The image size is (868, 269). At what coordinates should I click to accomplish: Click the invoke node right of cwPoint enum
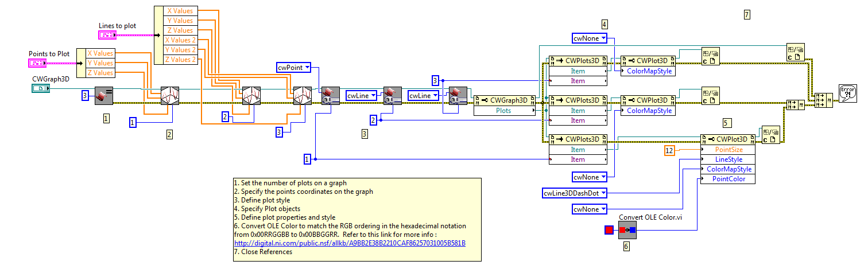[x=331, y=95]
